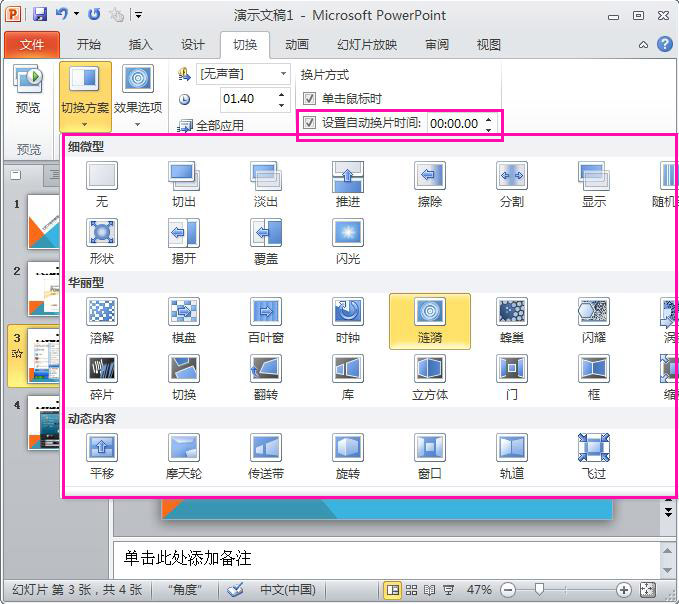Select the 飞过 fly through transition
The height and width of the screenshot is (604, 679).
(x=594, y=457)
